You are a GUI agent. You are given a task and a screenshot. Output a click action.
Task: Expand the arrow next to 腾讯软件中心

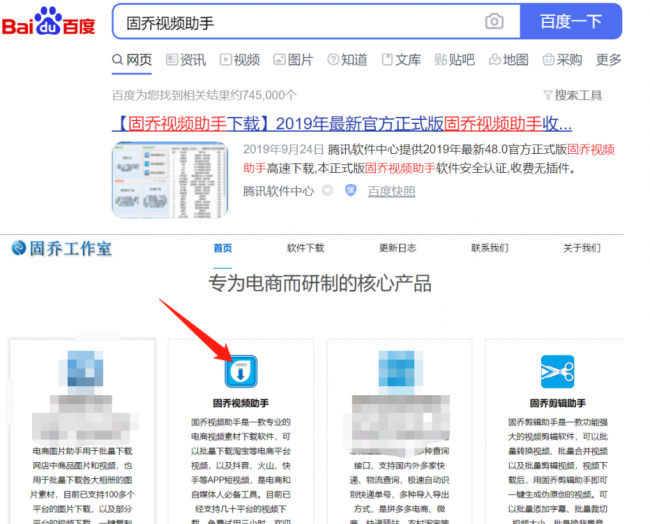(x=327, y=191)
